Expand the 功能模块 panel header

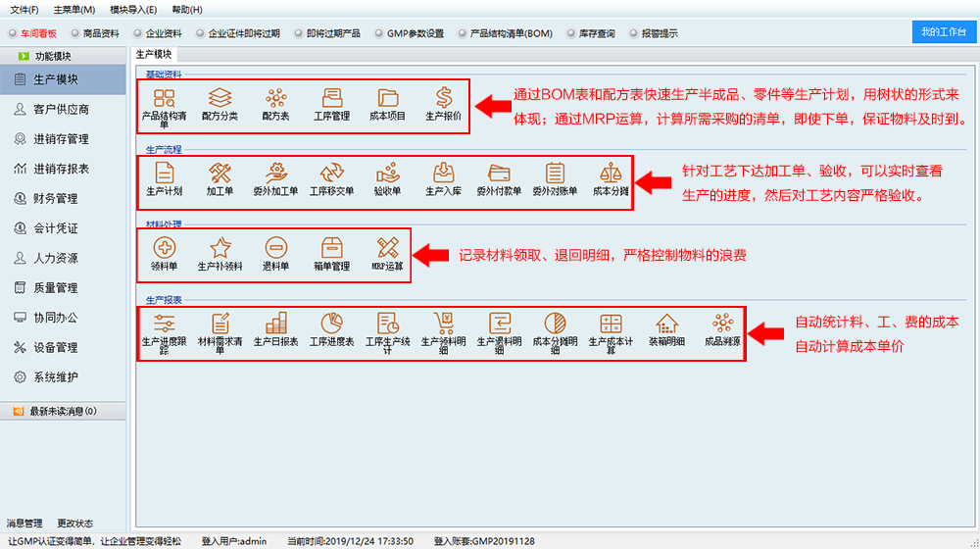(x=63, y=56)
